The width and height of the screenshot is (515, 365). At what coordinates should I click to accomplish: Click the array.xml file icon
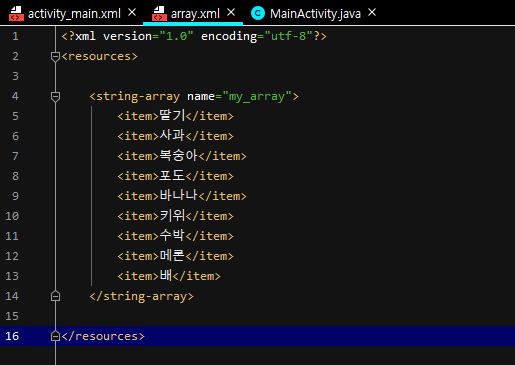click(x=159, y=14)
